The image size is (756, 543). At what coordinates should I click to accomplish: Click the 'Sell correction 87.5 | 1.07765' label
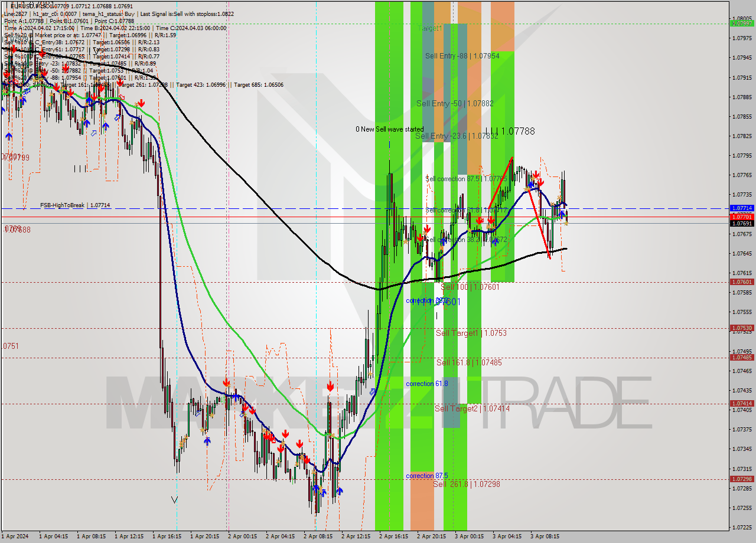click(x=466, y=178)
